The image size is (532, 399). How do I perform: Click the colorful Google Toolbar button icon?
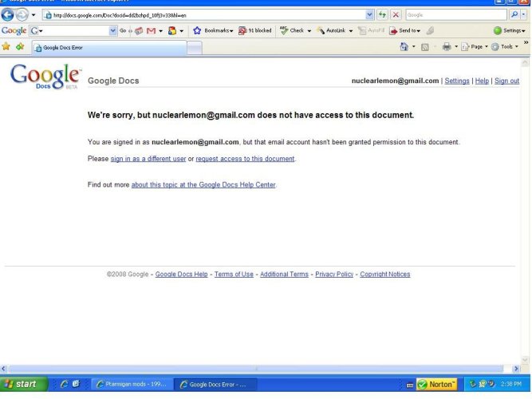(x=172, y=31)
